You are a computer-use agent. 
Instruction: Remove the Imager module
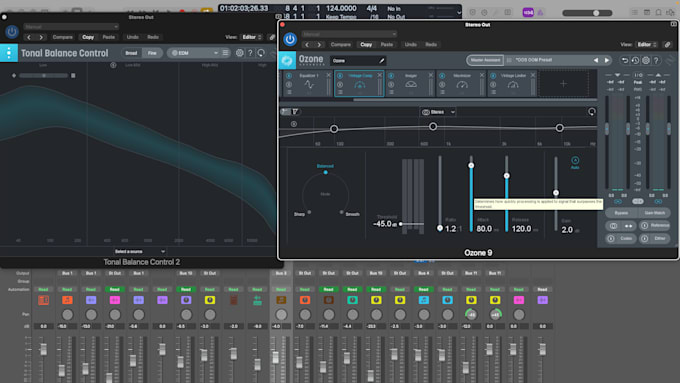(431, 75)
